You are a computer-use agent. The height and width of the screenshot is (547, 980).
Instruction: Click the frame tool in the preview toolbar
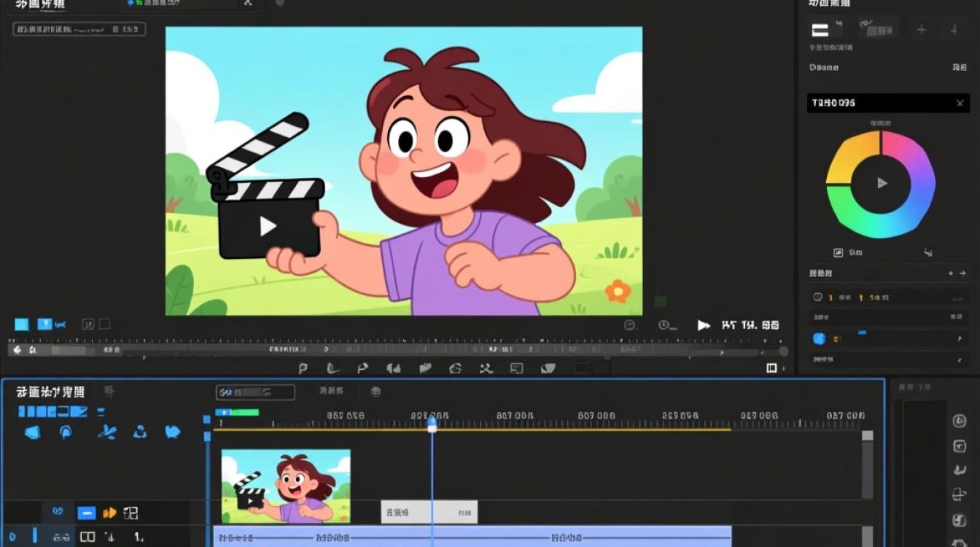tap(517, 368)
